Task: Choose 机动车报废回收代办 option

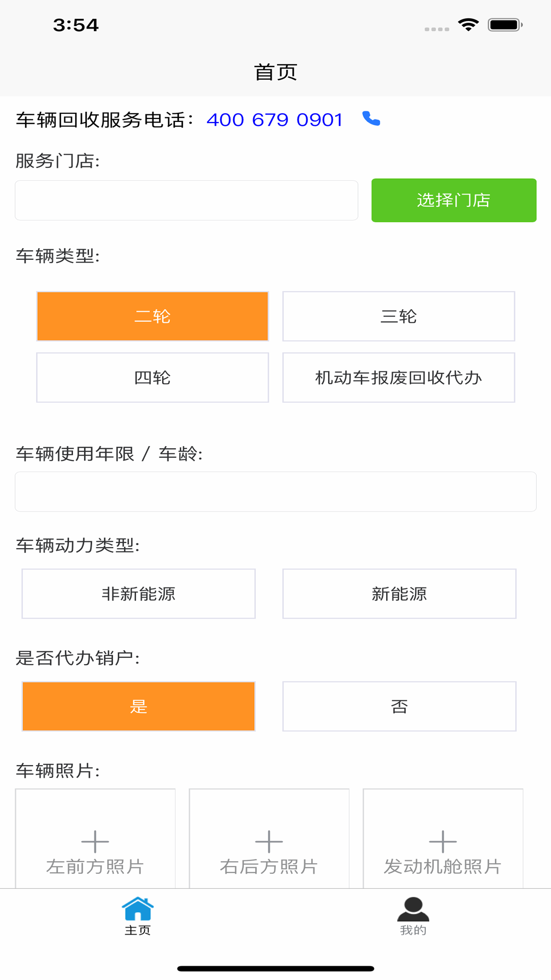Action: (x=398, y=378)
